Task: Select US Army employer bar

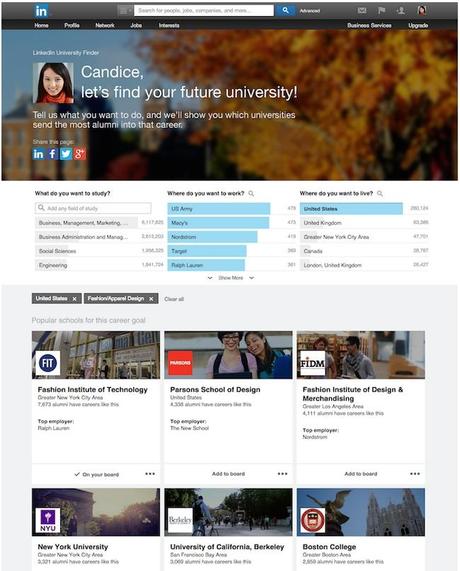Action: point(219,209)
